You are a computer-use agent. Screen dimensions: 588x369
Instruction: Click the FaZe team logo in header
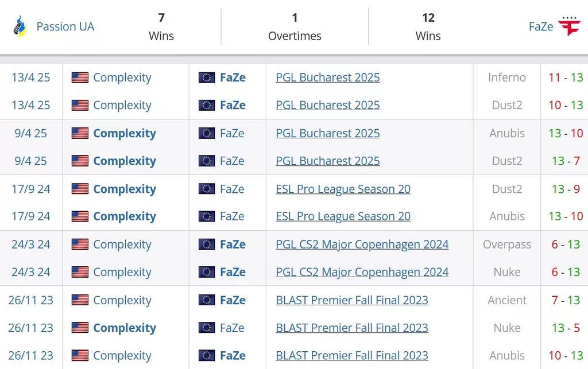click(570, 26)
